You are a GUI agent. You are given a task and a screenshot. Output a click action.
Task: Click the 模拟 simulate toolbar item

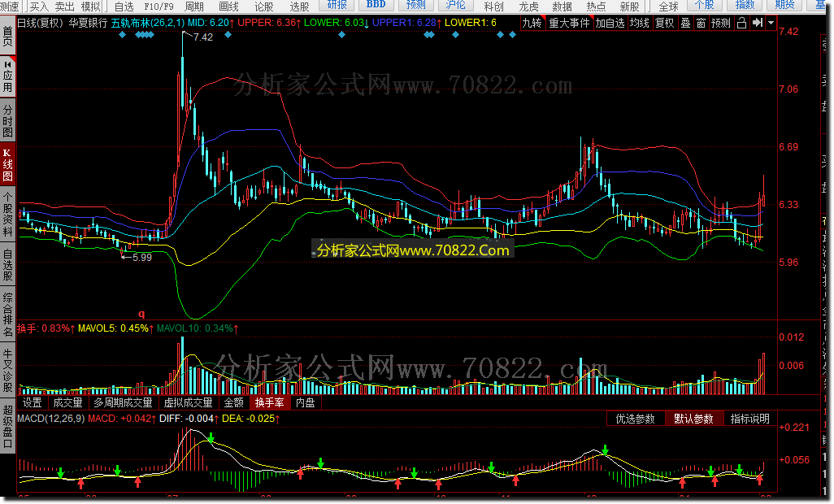click(90, 7)
